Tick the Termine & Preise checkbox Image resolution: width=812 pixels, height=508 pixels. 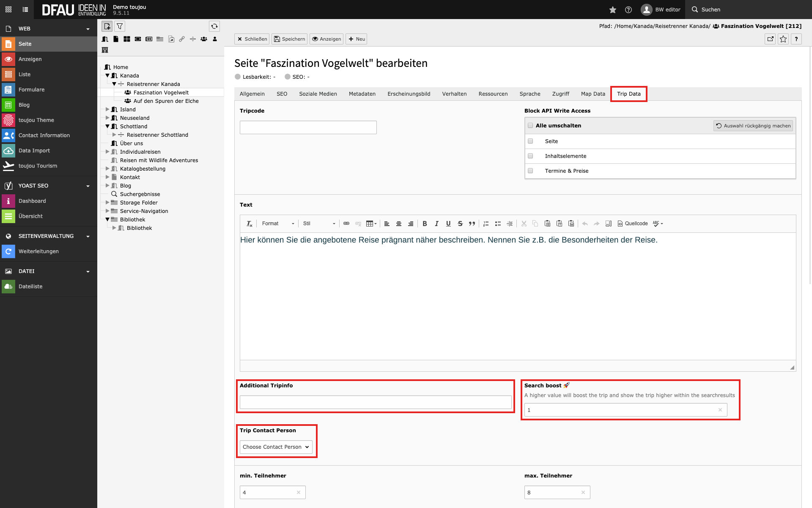coord(530,171)
